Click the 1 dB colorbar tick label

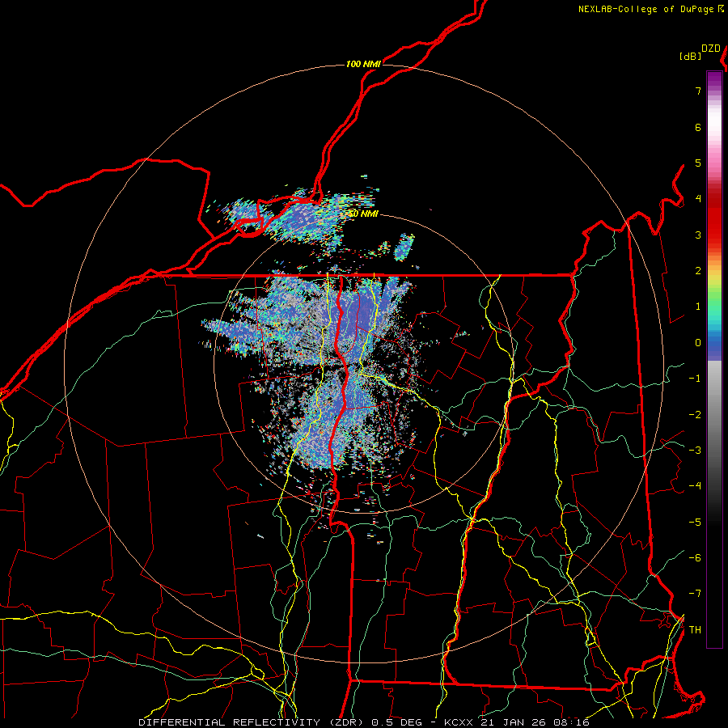(x=698, y=307)
